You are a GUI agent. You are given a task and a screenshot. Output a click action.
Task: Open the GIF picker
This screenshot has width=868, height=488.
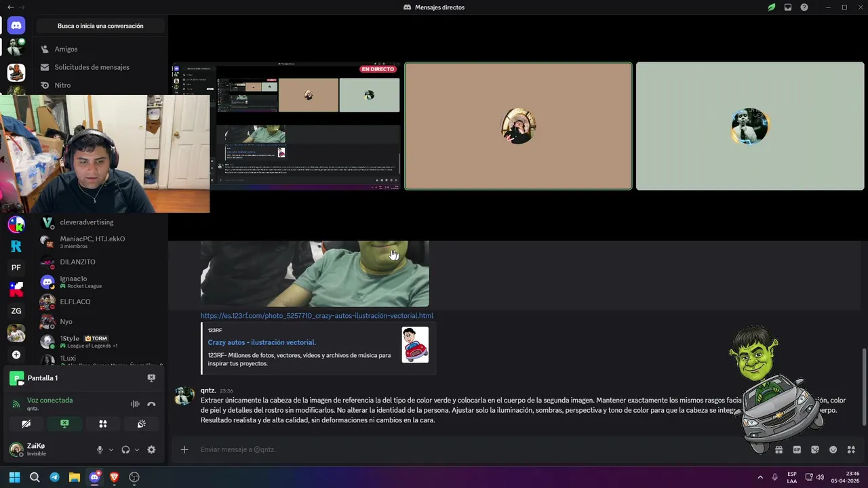pyautogui.click(x=797, y=449)
